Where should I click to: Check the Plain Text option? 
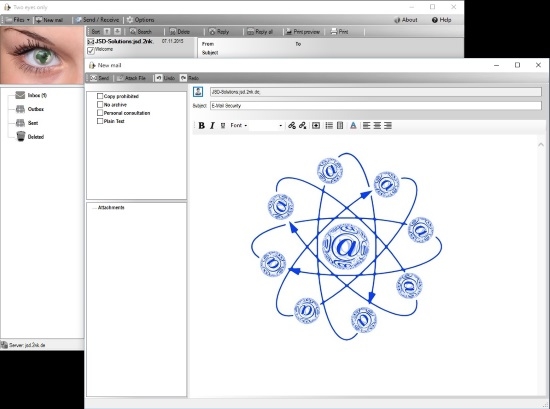click(x=100, y=121)
